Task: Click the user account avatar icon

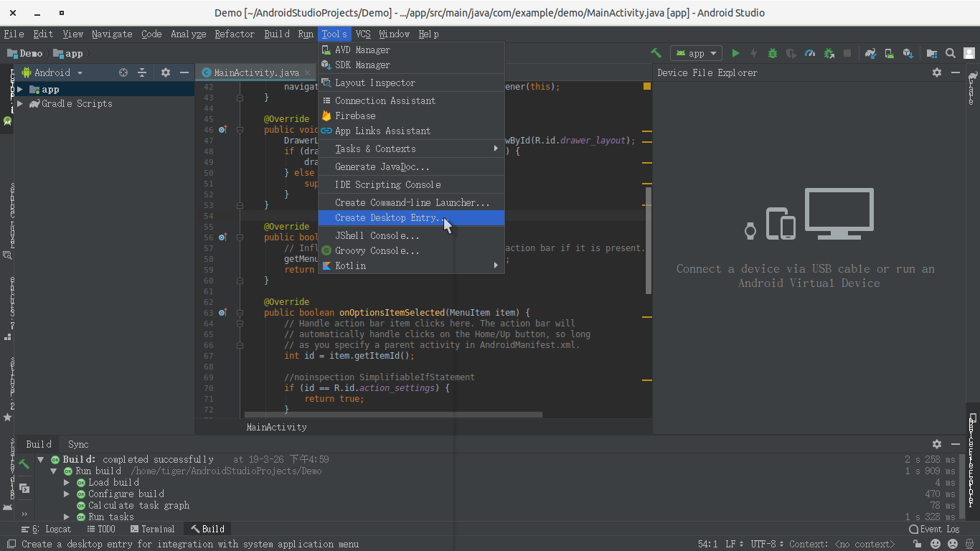Action: [969, 53]
